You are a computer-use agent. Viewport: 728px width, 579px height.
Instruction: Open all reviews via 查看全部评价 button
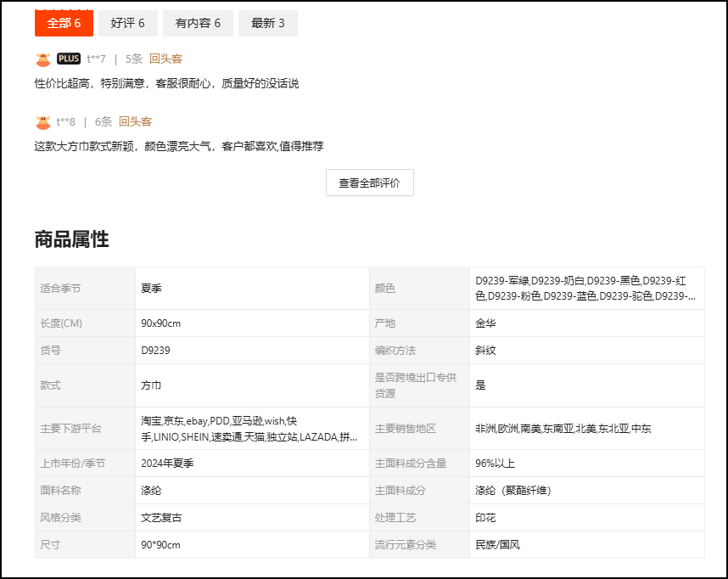click(370, 183)
